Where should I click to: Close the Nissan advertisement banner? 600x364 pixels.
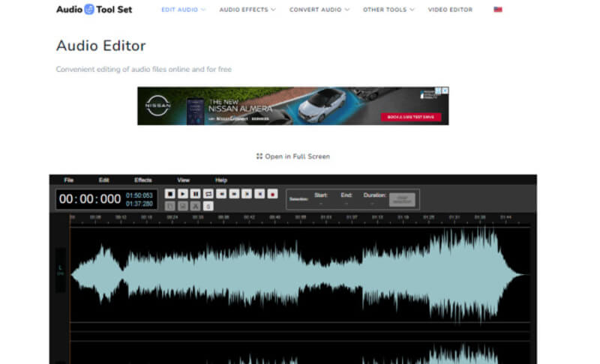coord(445,91)
